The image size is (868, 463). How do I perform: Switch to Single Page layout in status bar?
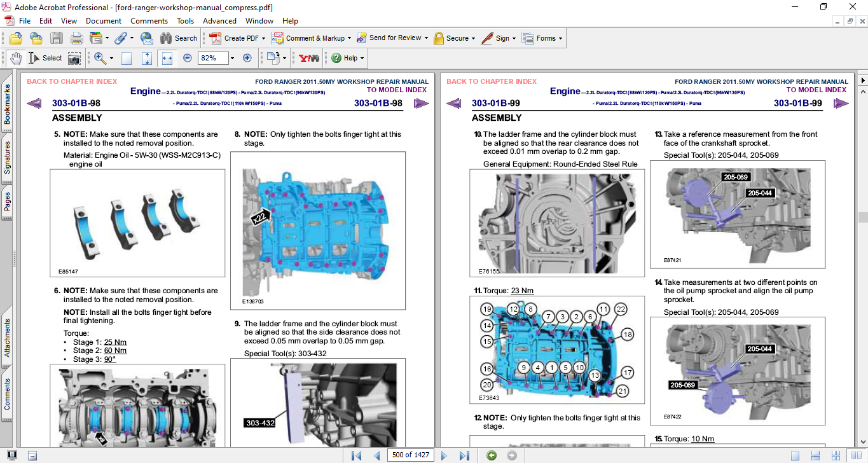pyautogui.click(x=795, y=455)
